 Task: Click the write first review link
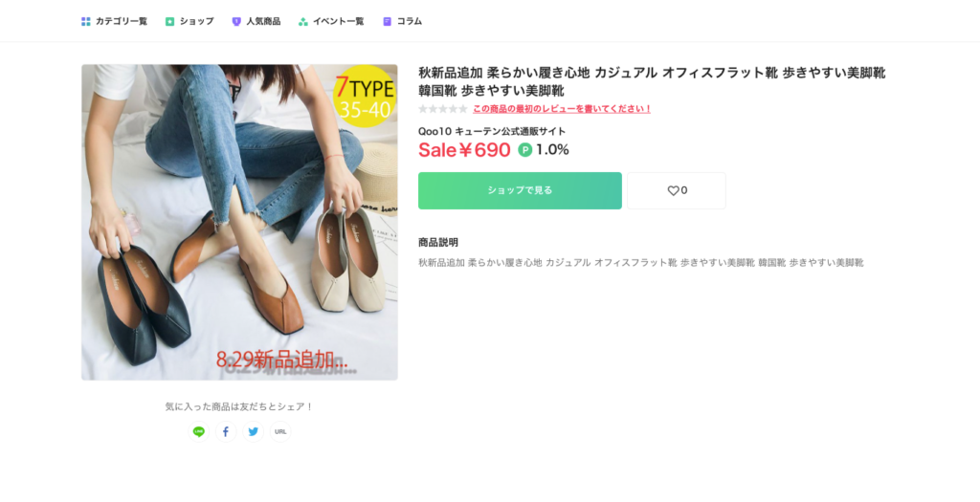pyautogui.click(x=562, y=109)
